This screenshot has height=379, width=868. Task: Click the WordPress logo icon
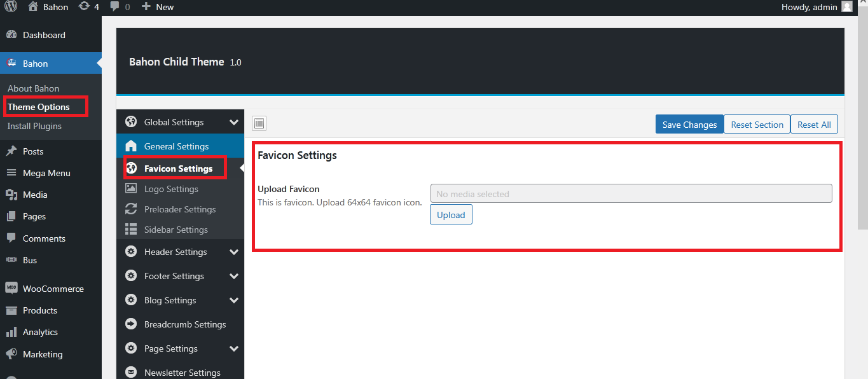coord(11,6)
